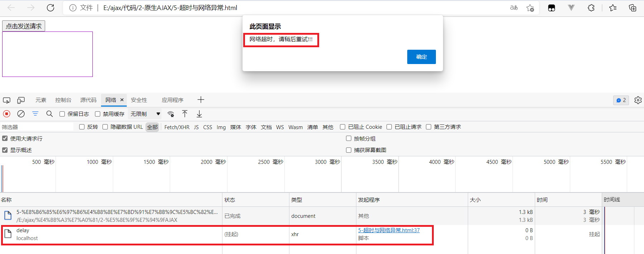Enable the 按帧分组 checkbox
Screen dimensions: 644x254
click(349, 138)
